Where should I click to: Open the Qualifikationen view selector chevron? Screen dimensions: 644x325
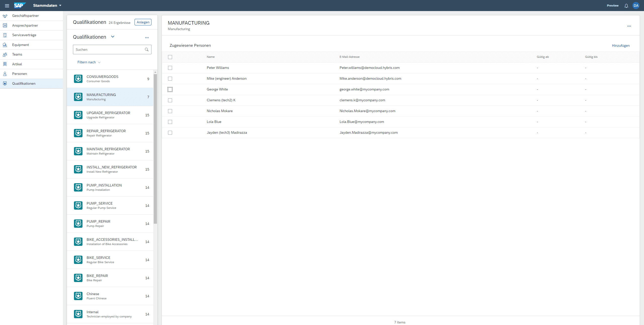coord(113,37)
